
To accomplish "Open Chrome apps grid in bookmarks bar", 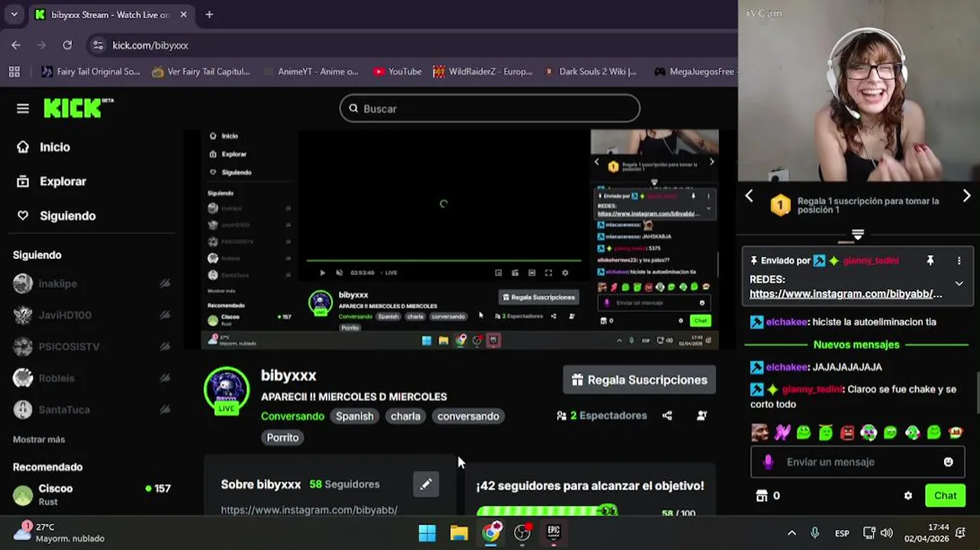I will click(x=14, y=71).
